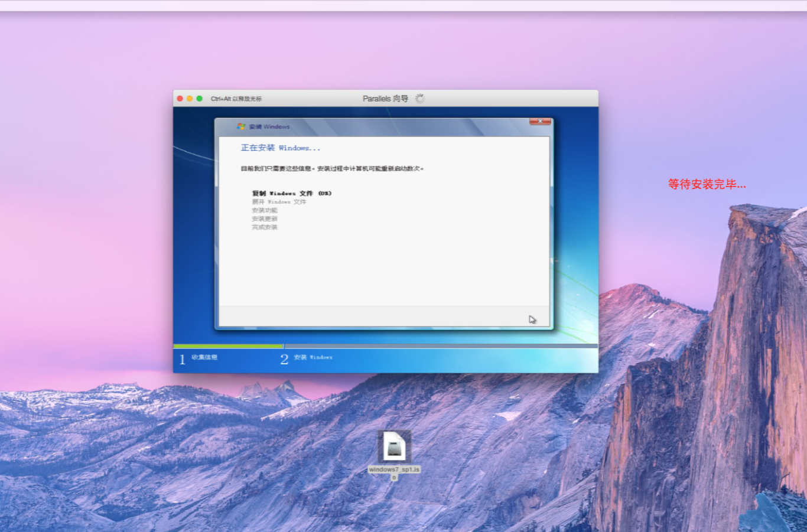Screen dimensions: 807x532
Task: Click the 安装 Windows dialog title text
Action: (x=269, y=126)
